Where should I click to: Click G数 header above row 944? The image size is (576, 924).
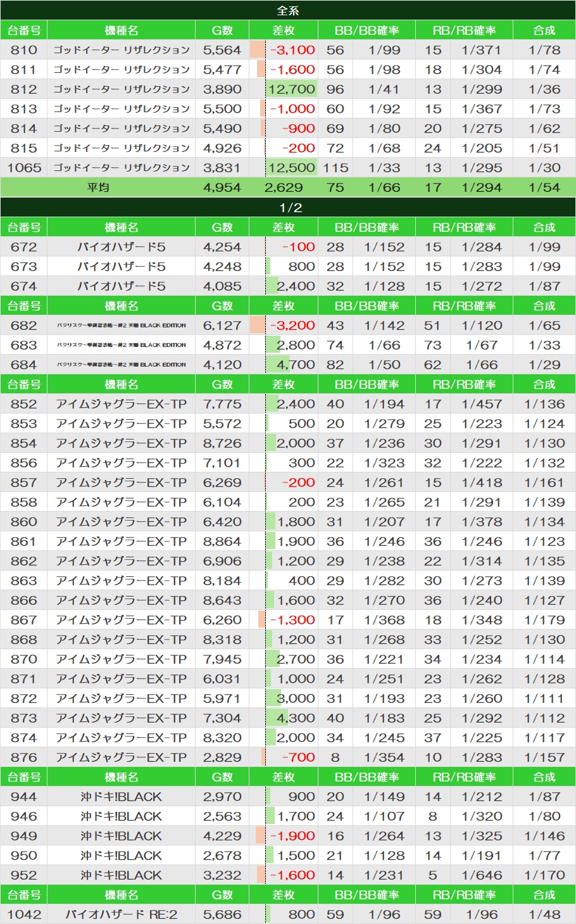(222, 777)
